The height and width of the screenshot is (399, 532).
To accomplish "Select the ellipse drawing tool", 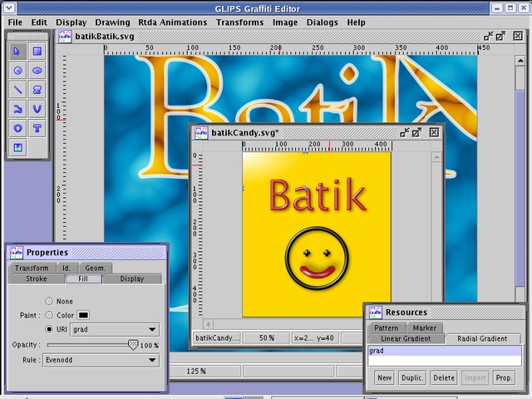I will (x=37, y=71).
